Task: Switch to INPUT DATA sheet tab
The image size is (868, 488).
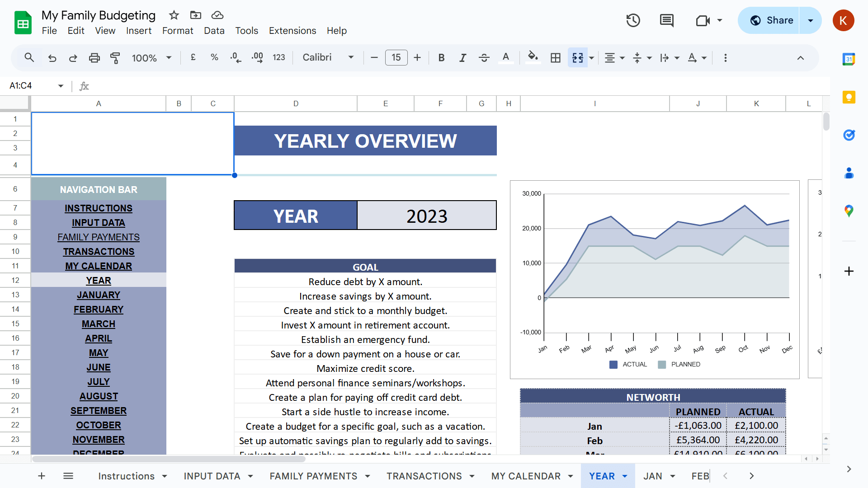Action: pyautogui.click(x=212, y=476)
